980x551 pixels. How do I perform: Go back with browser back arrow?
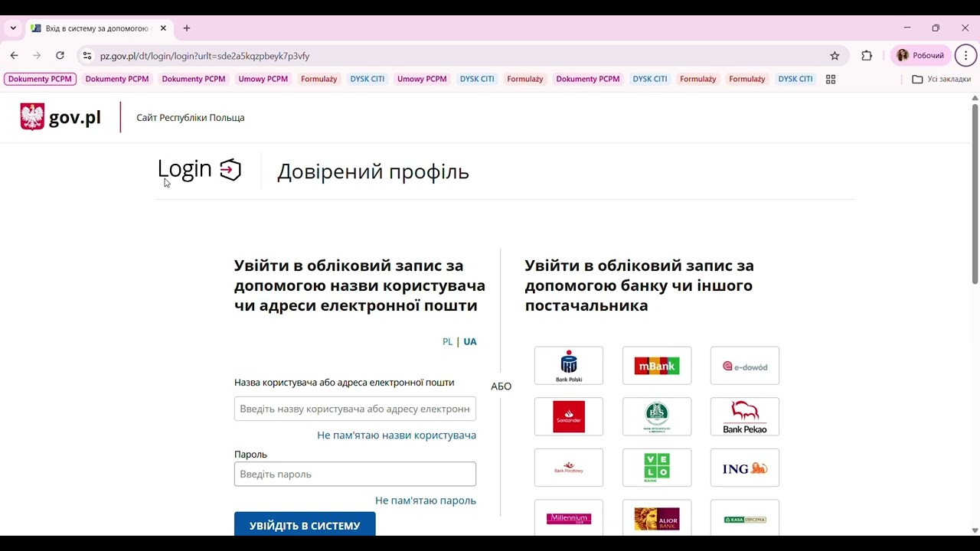click(14, 56)
